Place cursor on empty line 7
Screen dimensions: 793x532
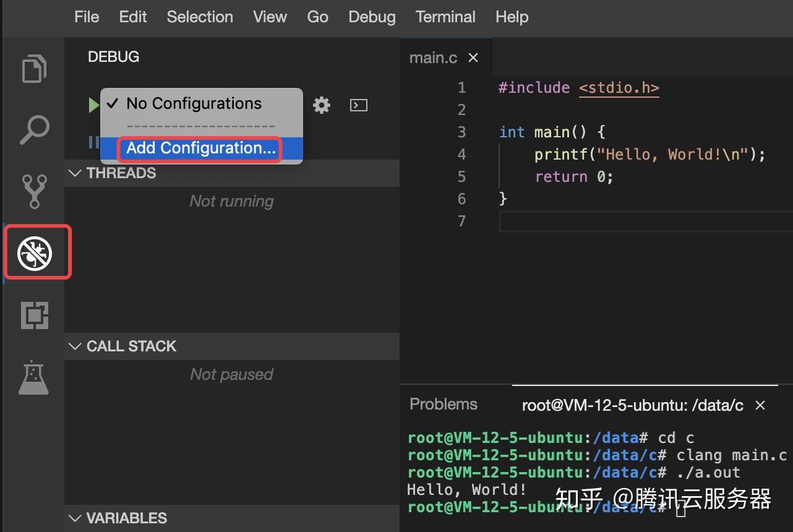645,221
